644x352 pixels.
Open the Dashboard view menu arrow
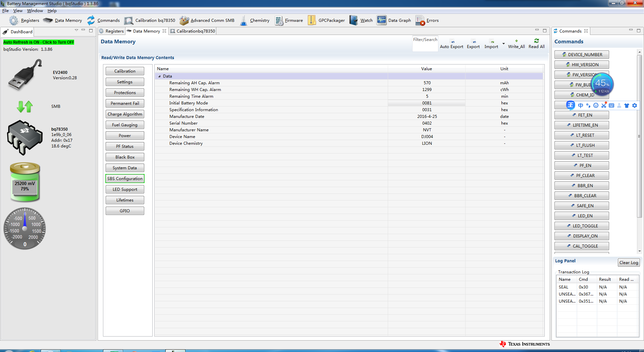(76, 30)
